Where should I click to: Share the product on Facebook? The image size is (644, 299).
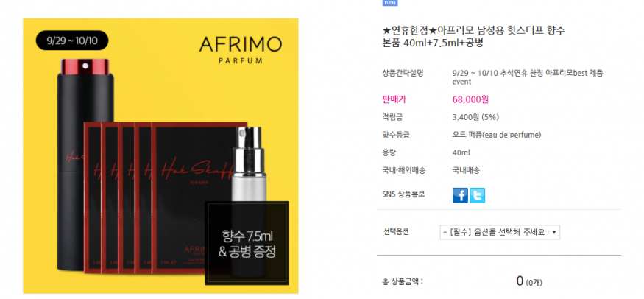point(460,195)
